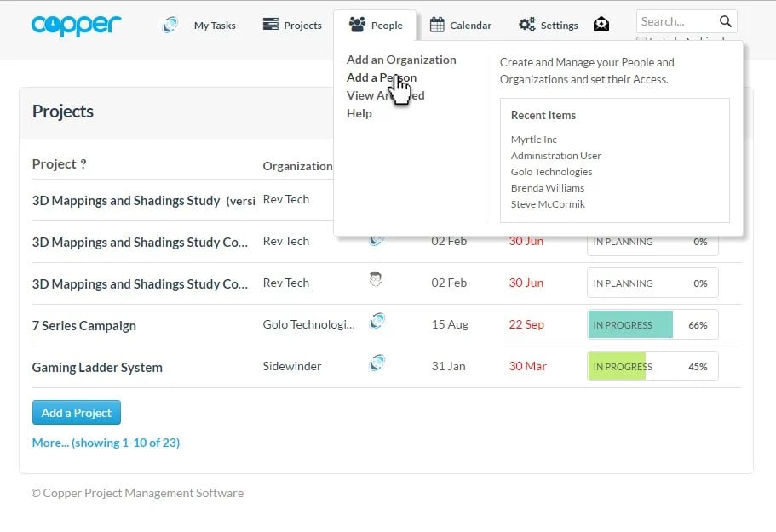The width and height of the screenshot is (776, 532).
Task: Click the swirl user avatar in navbar
Action: click(x=170, y=25)
